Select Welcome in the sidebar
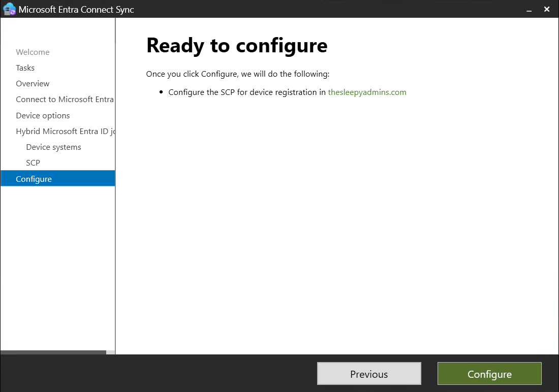 tap(32, 52)
